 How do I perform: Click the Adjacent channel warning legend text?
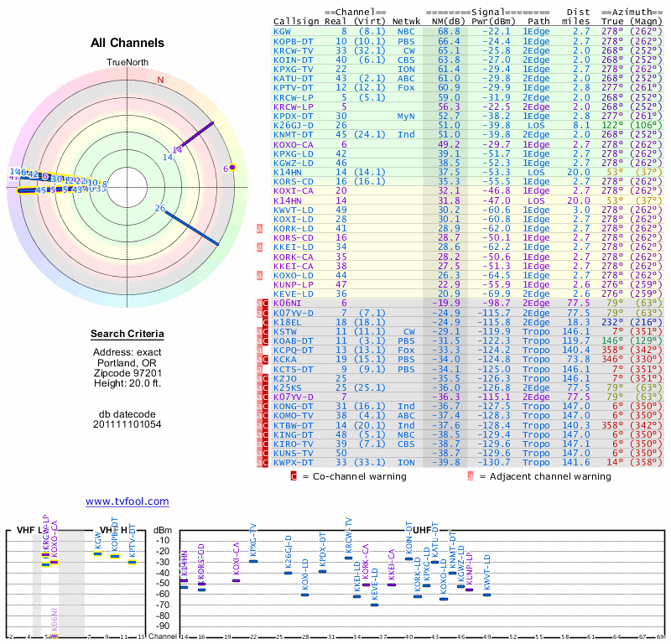tap(550, 476)
